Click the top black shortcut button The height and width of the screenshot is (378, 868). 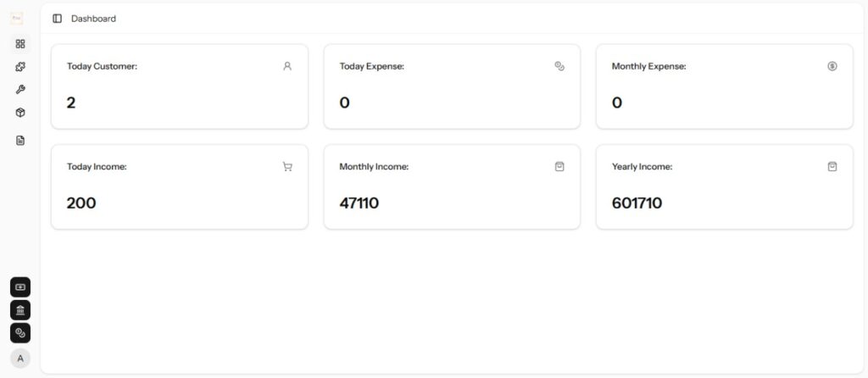click(20, 287)
